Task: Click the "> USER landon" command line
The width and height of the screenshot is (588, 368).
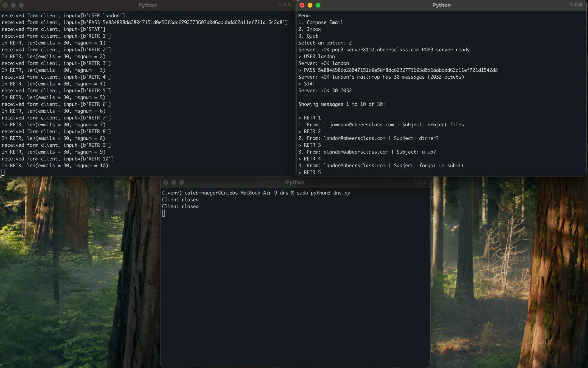Action: pos(317,57)
